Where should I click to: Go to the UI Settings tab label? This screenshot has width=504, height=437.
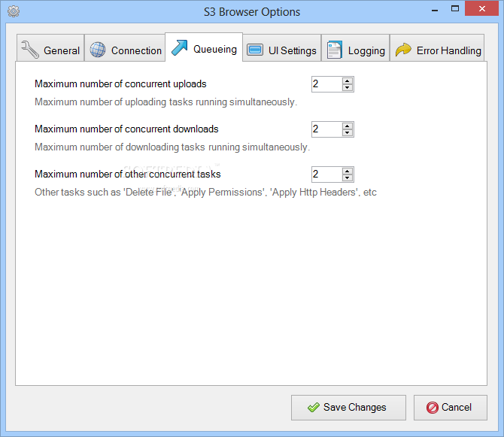pos(292,50)
